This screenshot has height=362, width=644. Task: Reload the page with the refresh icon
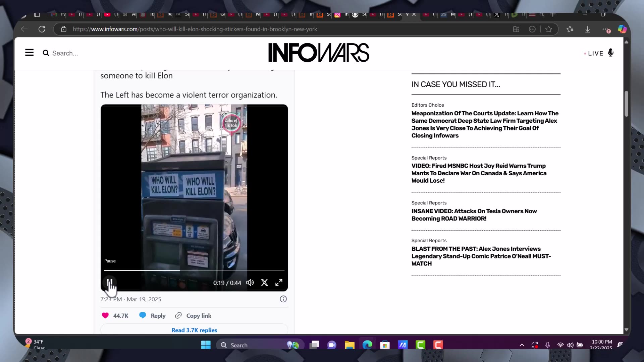point(42,29)
